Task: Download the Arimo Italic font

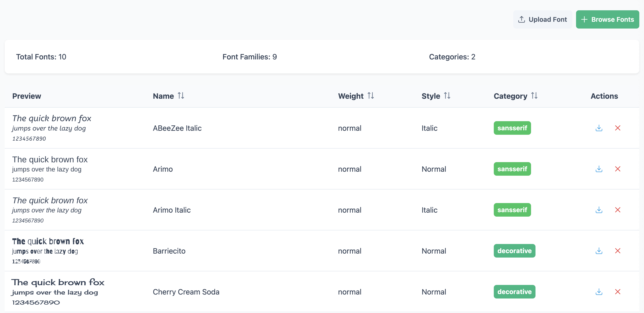Action: pos(599,210)
